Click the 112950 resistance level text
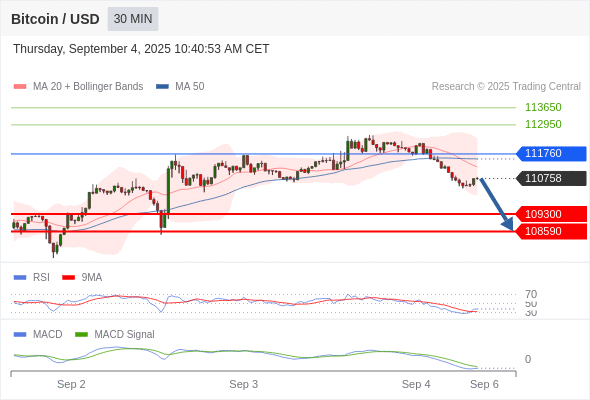This screenshot has width=590, height=400. coord(543,124)
